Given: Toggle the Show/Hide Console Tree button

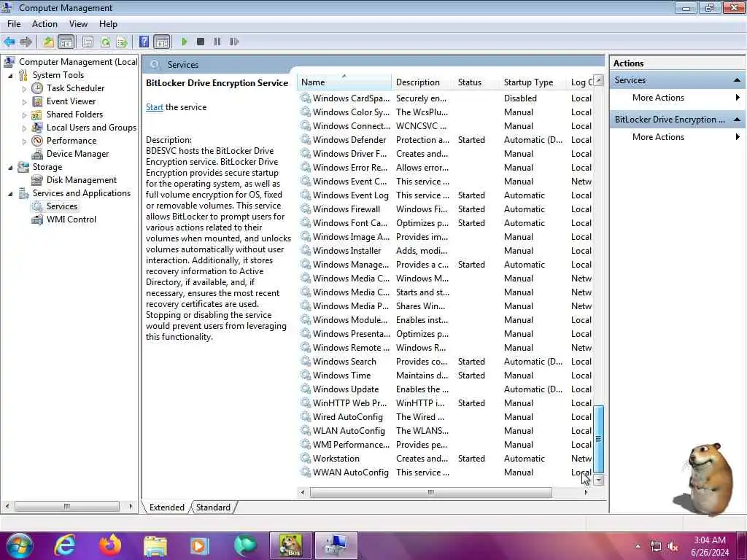Looking at the screenshot, I should (66, 42).
